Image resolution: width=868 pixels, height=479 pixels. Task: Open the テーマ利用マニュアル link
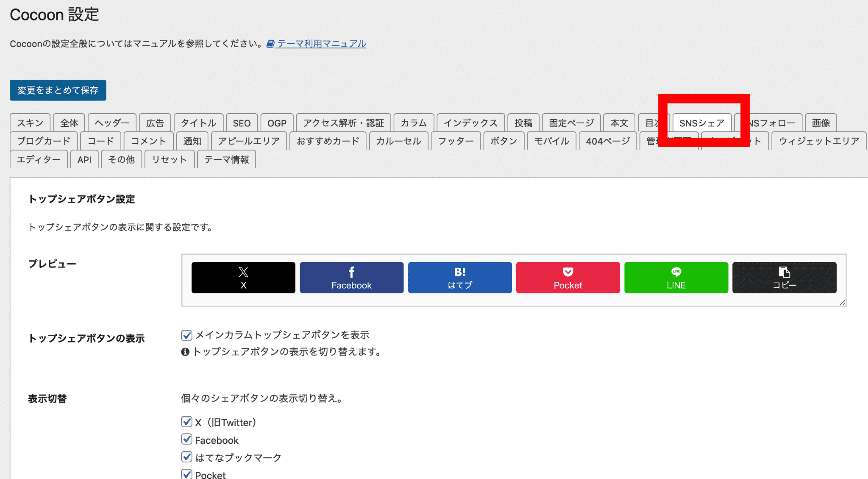(316, 44)
